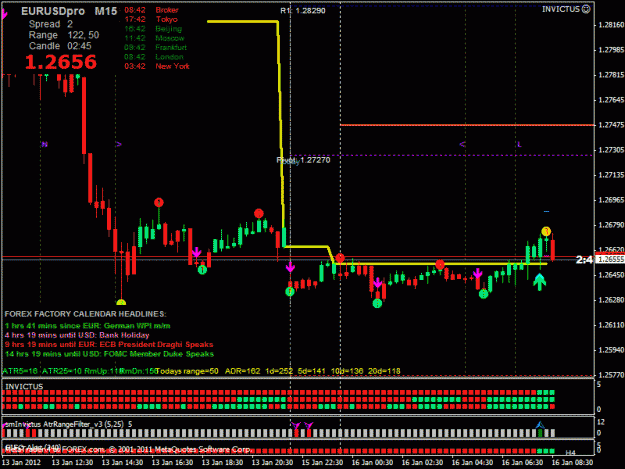625x469 pixels.
Task: Click the red dot where the yellow line levels off
Action: (340, 257)
